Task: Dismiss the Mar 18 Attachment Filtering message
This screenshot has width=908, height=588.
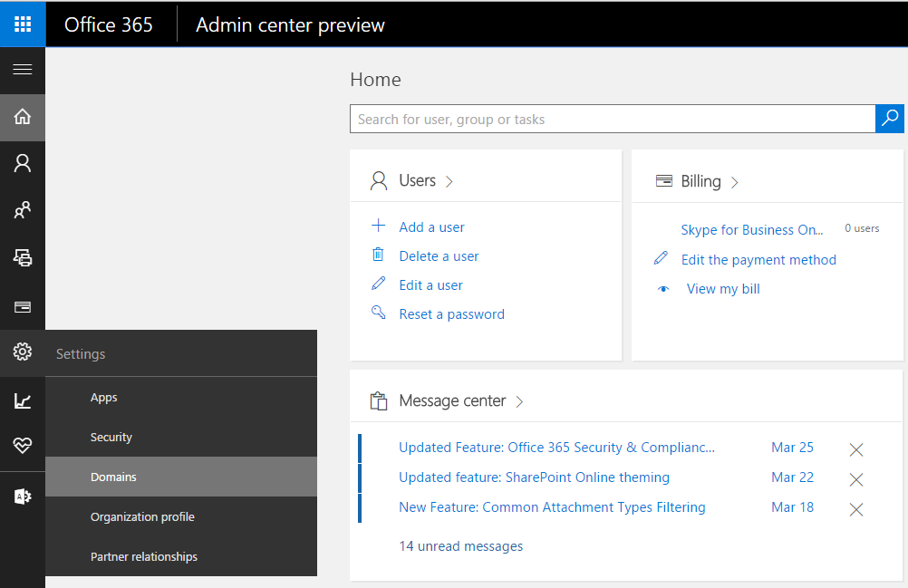Action: 855,509
